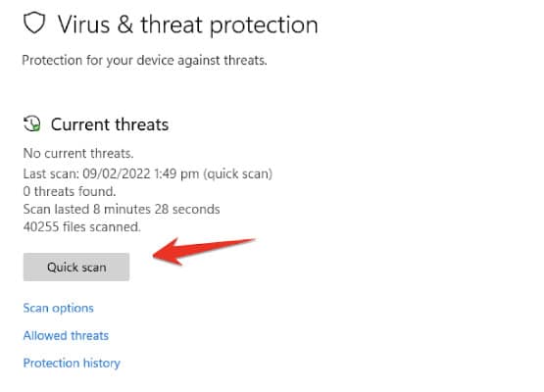Click the Virus & threat protection heading
This screenshot has width=544, height=392.
[x=187, y=24]
